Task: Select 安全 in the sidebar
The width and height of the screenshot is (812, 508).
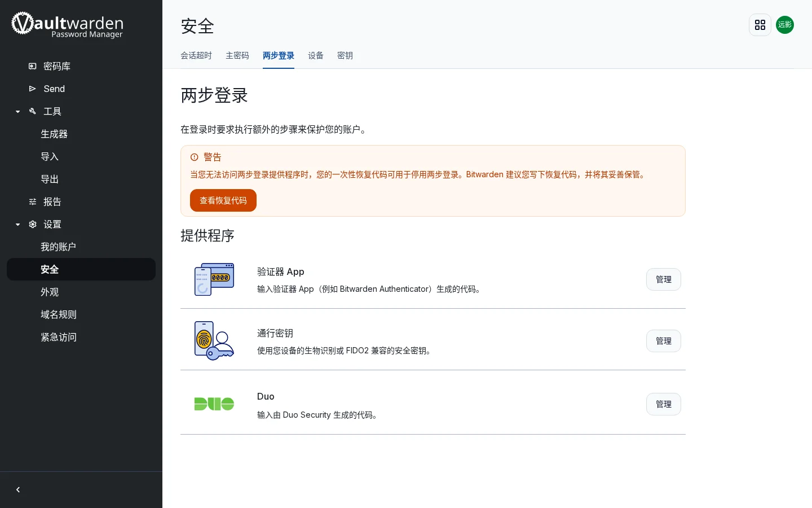Action: tap(81, 269)
